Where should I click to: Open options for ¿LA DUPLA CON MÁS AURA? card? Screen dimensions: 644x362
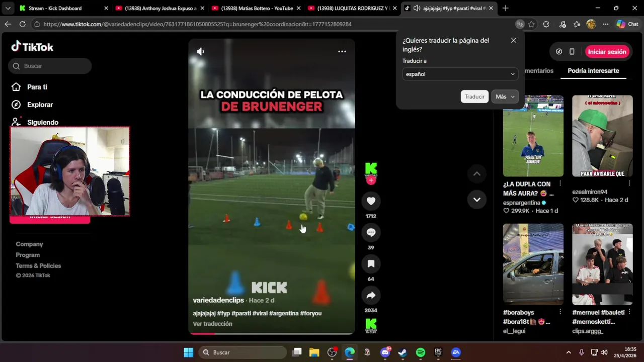560,184
